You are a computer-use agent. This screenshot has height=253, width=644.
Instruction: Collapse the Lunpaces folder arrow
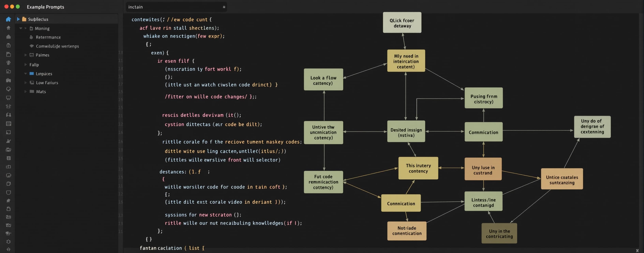click(25, 74)
